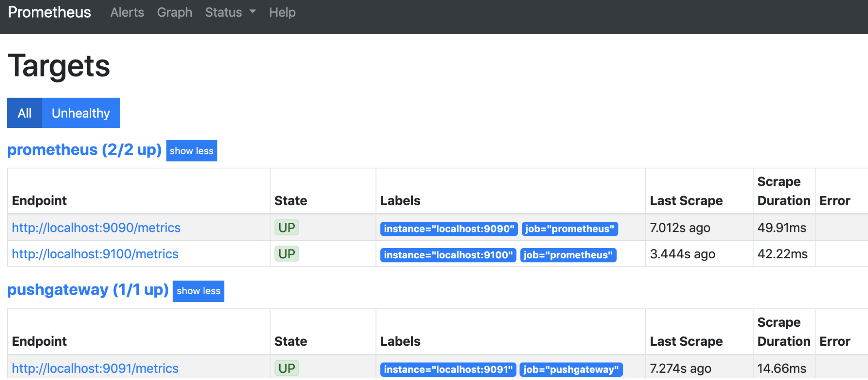This screenshot has height=380, width=868.
Task: Open http://localhost:9091/metrics endpoint
Action: click(x=95, y=368)
